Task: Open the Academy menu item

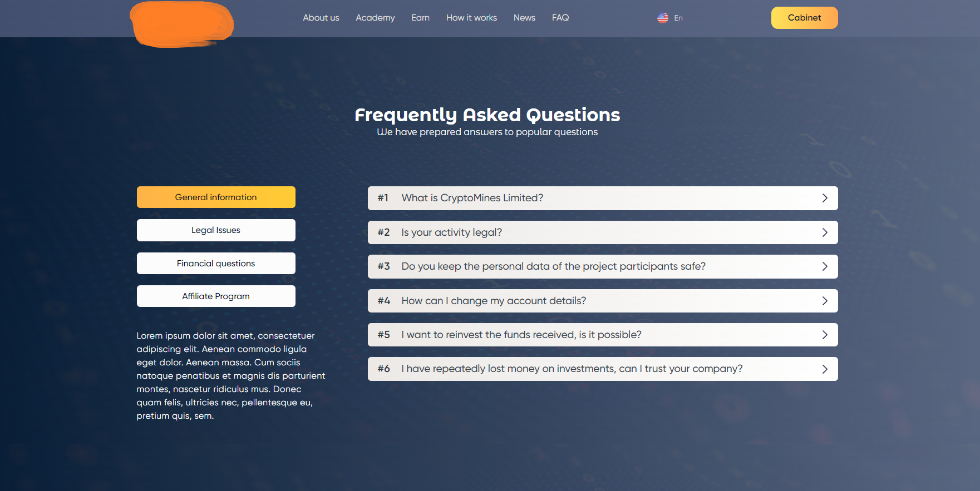Action: click(x=375, y=18)
